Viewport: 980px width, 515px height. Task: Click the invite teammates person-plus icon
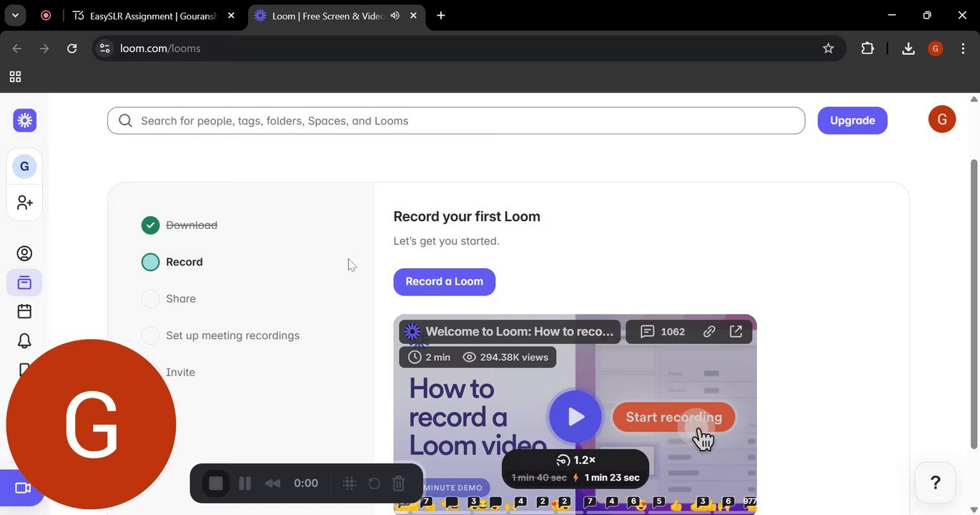[24, 202]
